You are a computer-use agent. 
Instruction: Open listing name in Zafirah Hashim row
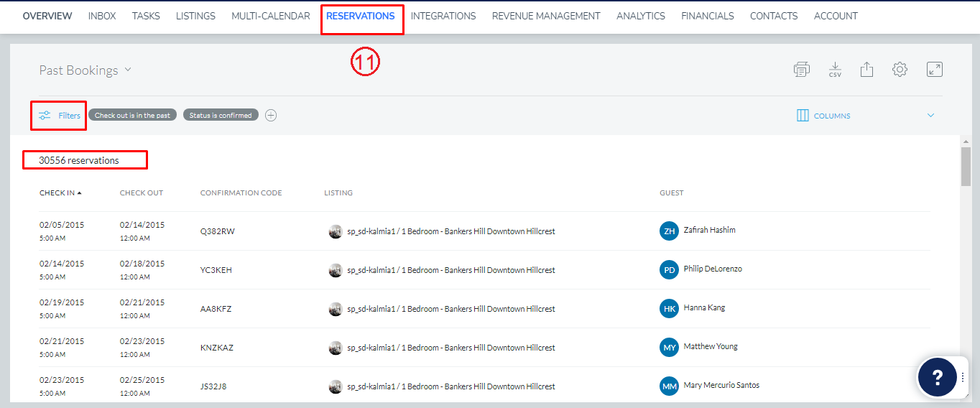click(x=451, y=231)
